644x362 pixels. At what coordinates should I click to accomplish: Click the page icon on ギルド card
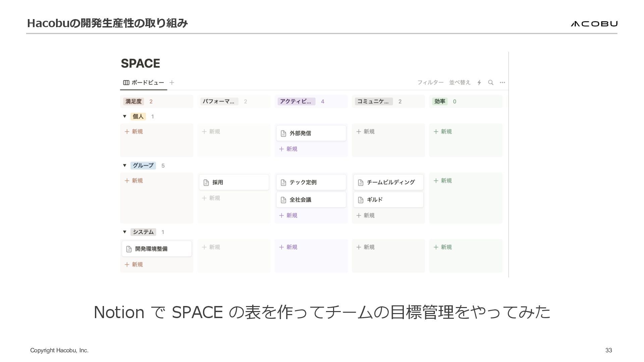point(361,200)
